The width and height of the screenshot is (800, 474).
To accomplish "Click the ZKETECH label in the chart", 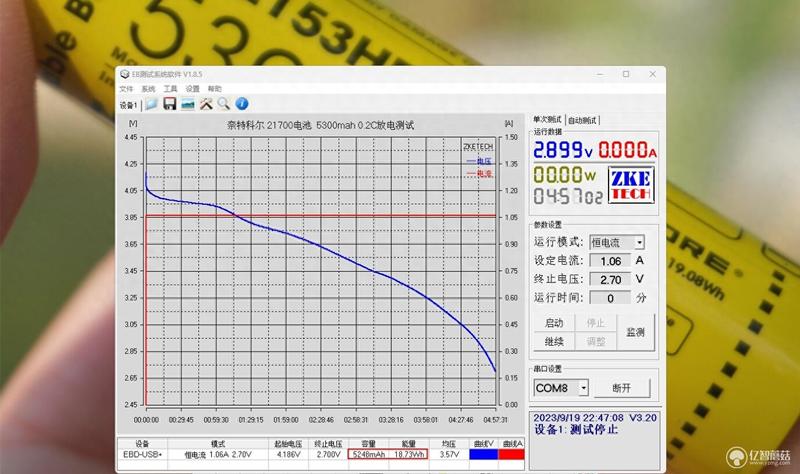I will pos(478,147).
